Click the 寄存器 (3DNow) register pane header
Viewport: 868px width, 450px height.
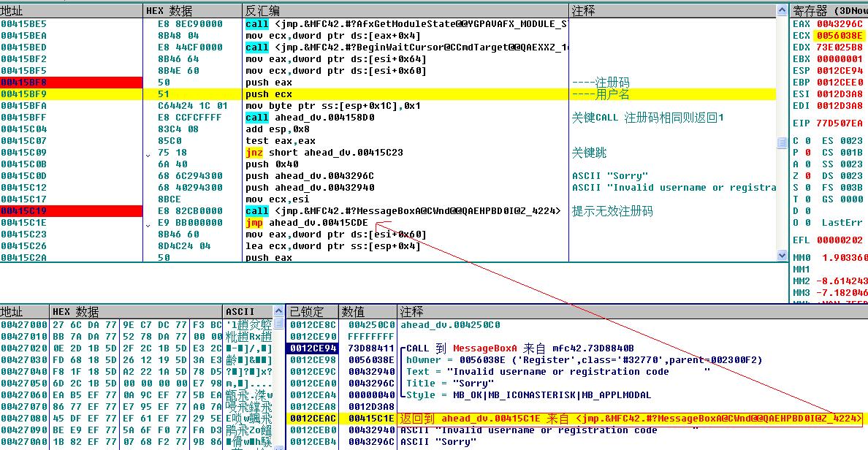(x=829, y=11)
